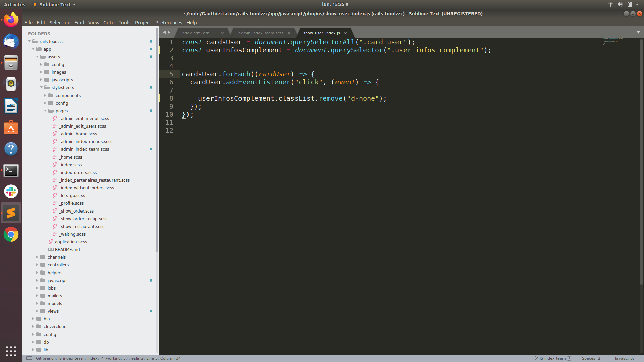The width and height of the screenshot is (644, 362).
Task: Click the minimap code preview
Action: coord(616,41)
